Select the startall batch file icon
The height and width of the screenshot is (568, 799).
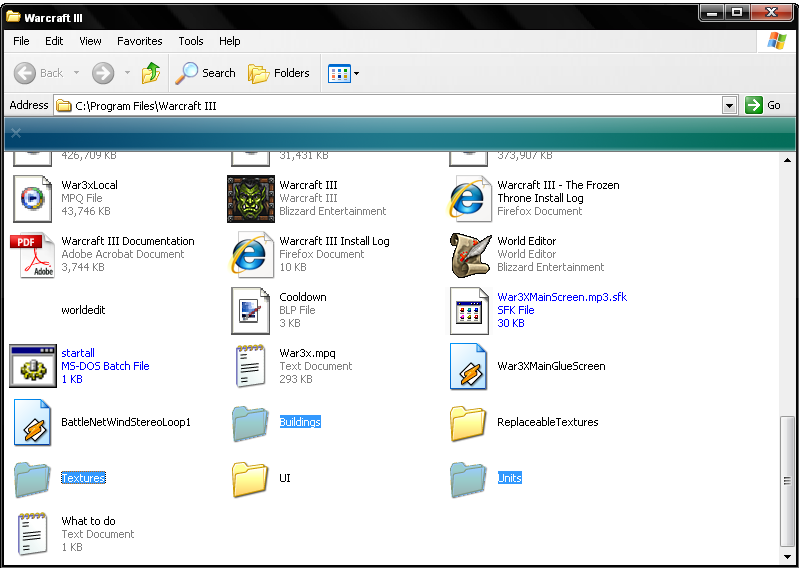pos(33,366)
